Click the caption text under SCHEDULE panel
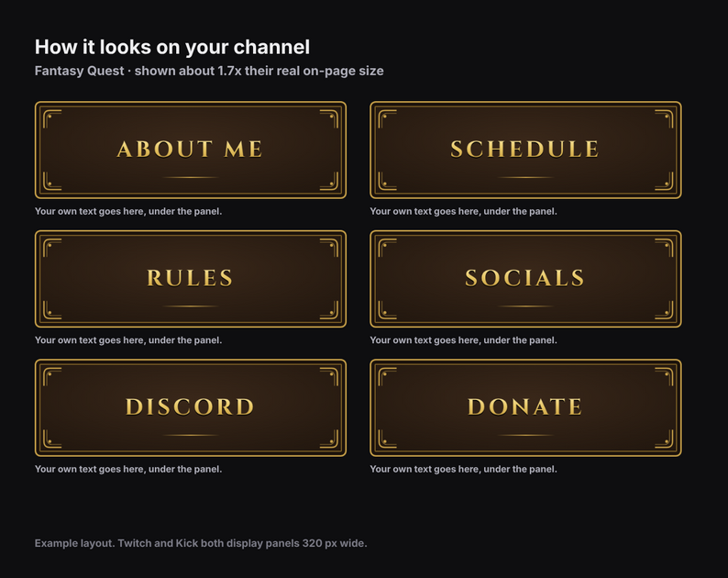Screen dimensions: 728x578 tap(463, 211)
